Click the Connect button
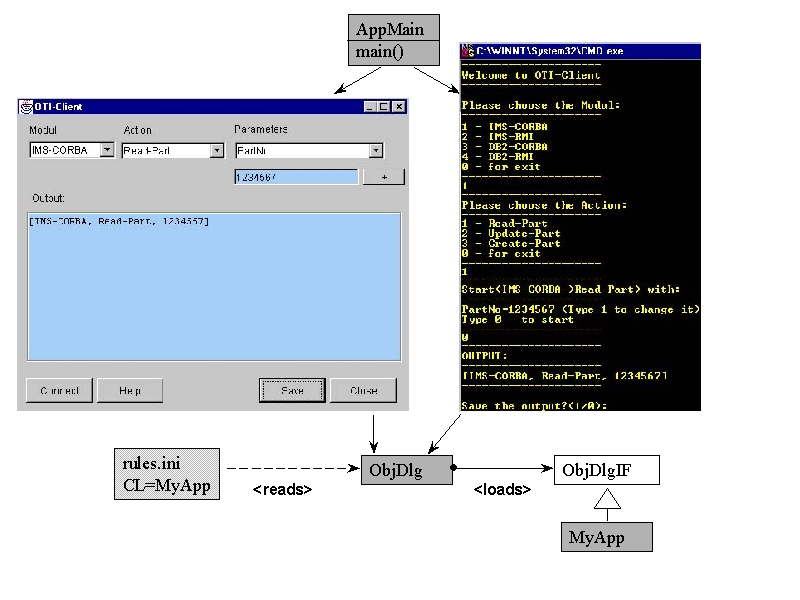Screen dimensions: 800x600 pyautogui.click(x=59, y=390)
